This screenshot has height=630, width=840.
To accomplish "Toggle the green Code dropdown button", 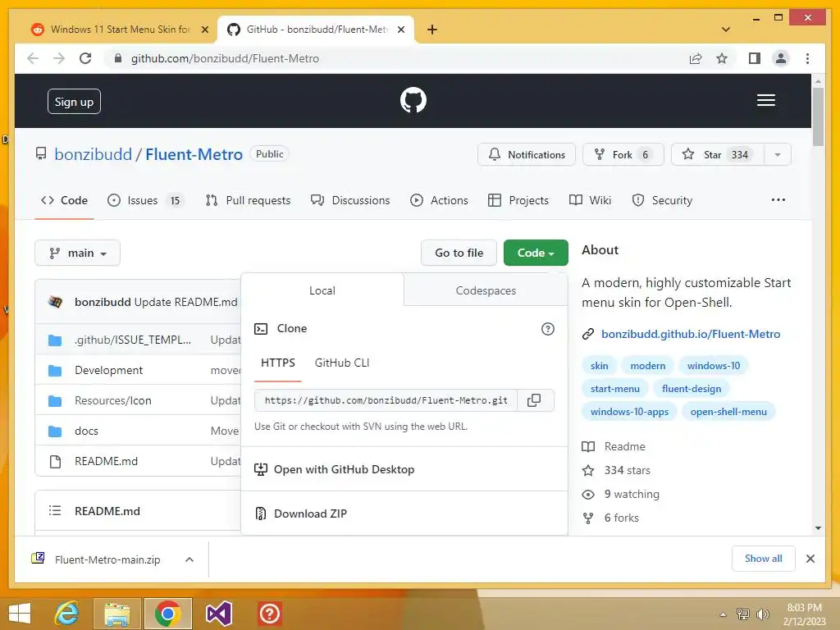I will pyautogui.click(x=536, y=253).
